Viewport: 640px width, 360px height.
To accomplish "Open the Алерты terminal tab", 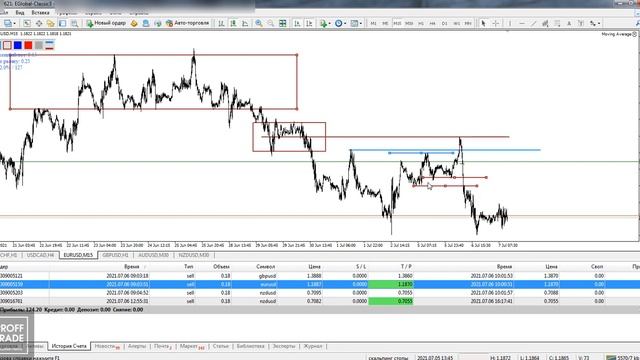I will click(137, 346).
